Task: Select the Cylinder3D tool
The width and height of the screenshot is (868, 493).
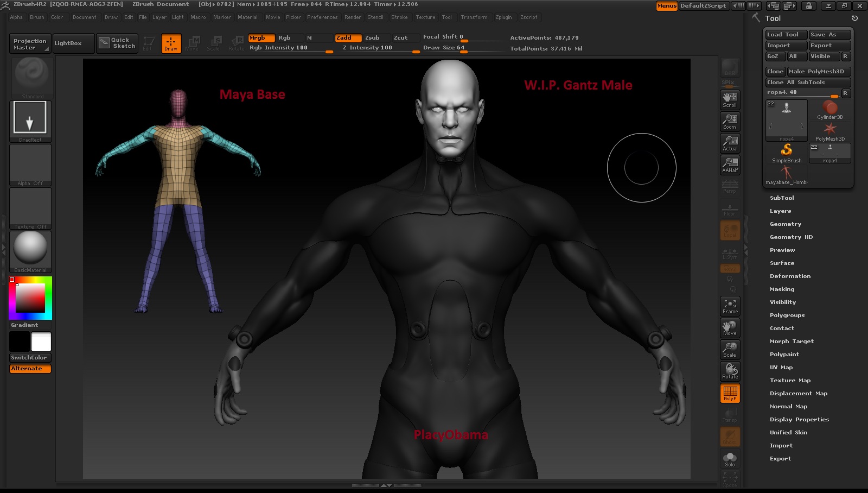Action: click(830, 110)
